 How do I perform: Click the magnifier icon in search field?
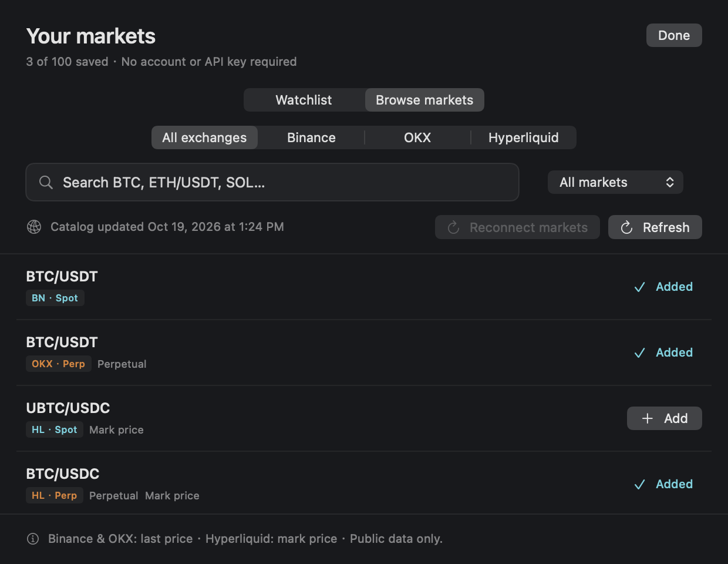pos(46,182)
